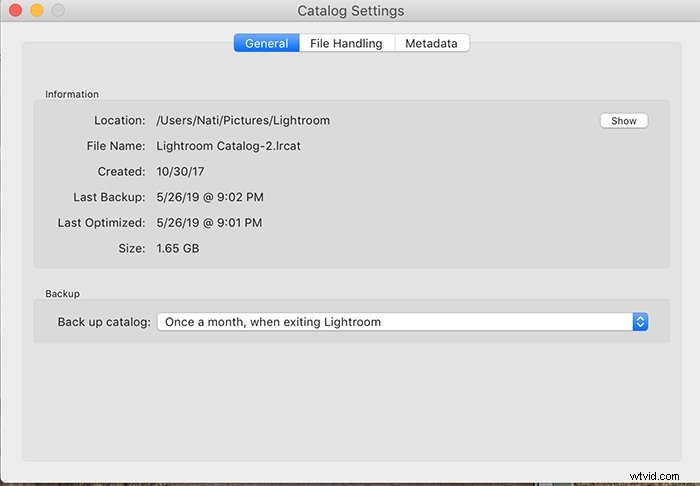Click the Backup section heading
The image size is (700, 486).
62,294
